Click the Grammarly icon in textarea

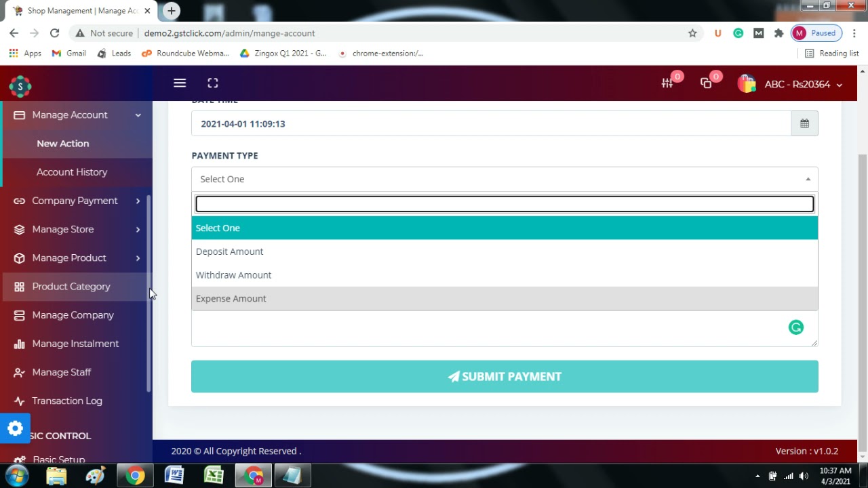click(x=796, y=327)
